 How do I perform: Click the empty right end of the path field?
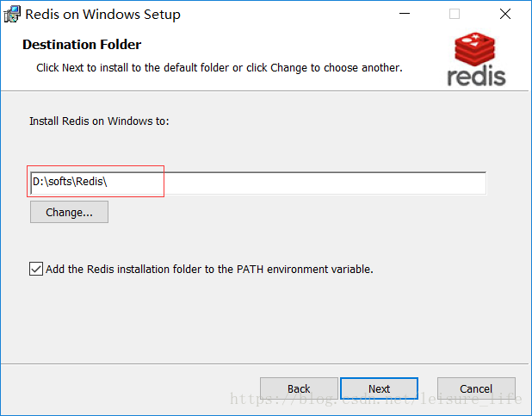(x=387, y=183)
